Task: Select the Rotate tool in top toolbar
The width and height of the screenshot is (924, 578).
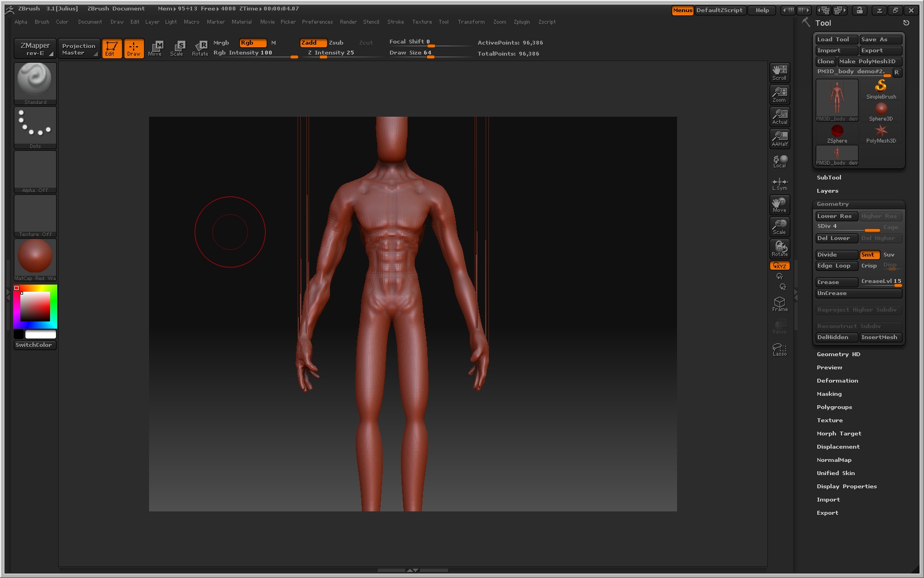Action: [x=200, y=48]
